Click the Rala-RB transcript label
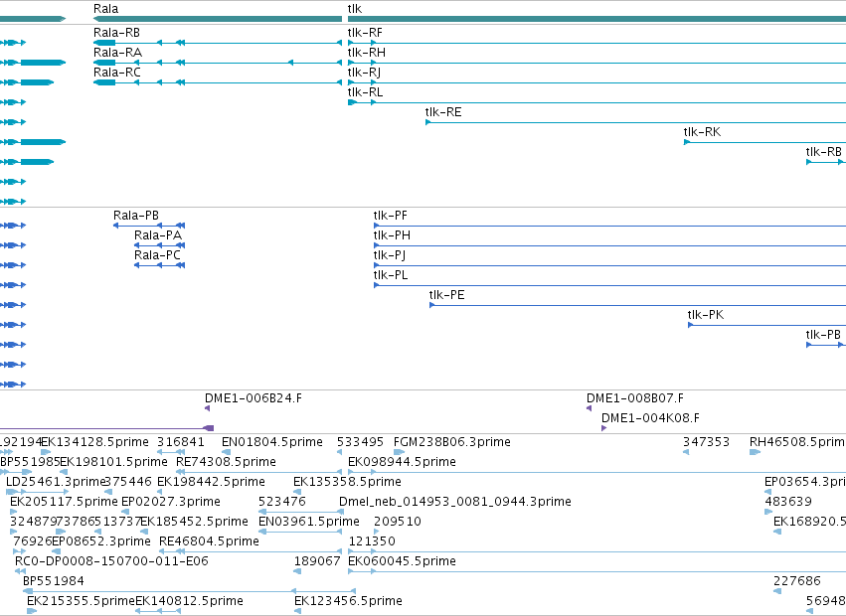Viewport: 846px width, 616px height. pos(116,33)
